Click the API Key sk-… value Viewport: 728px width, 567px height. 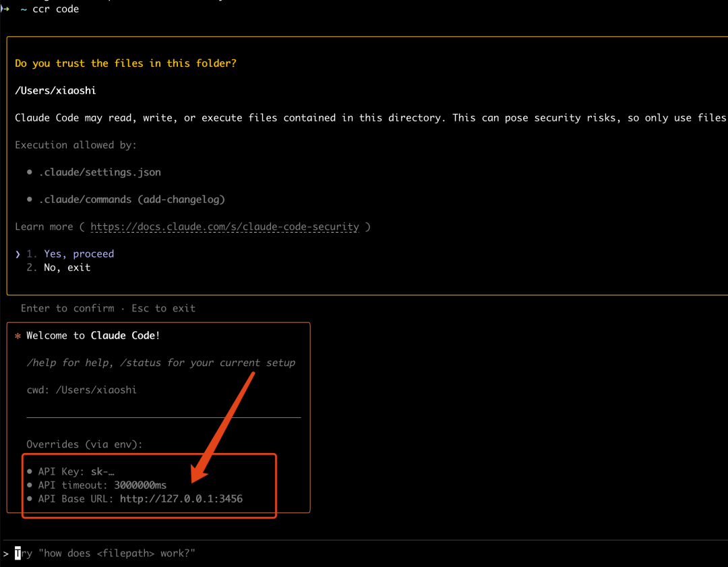tap(102, 472)
